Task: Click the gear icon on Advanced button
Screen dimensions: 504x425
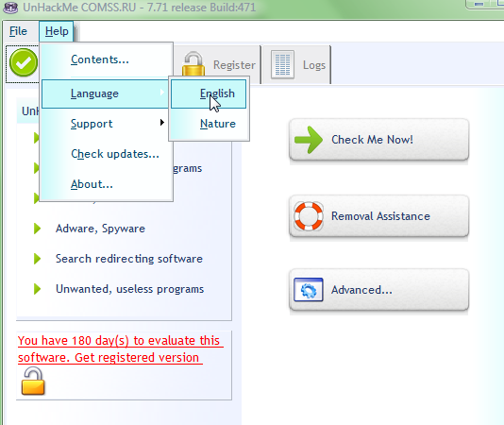Action: (309, 290)
